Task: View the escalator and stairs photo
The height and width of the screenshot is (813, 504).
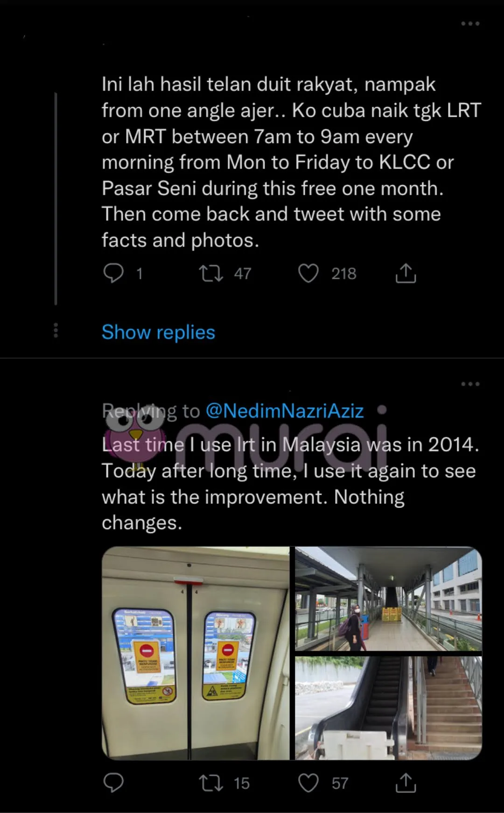Action: point(388,707)
